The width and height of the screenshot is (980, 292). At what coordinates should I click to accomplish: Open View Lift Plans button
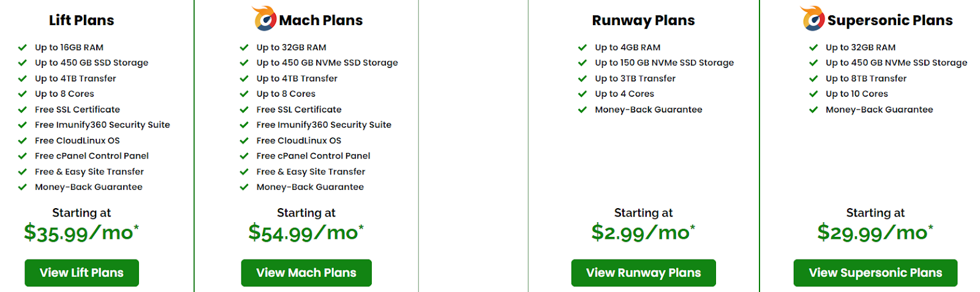click(x=81, y=272)
